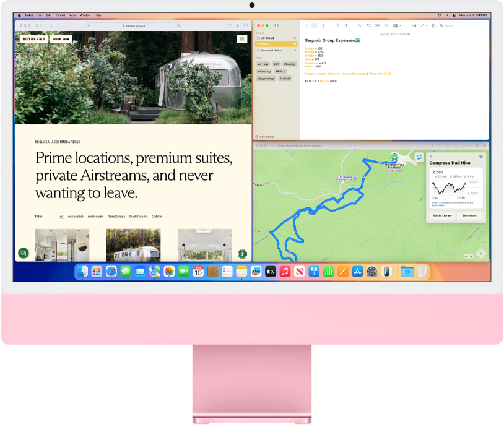
Task: Click the Book Now button on Autocamp
Action: click(x=61, y=38)
